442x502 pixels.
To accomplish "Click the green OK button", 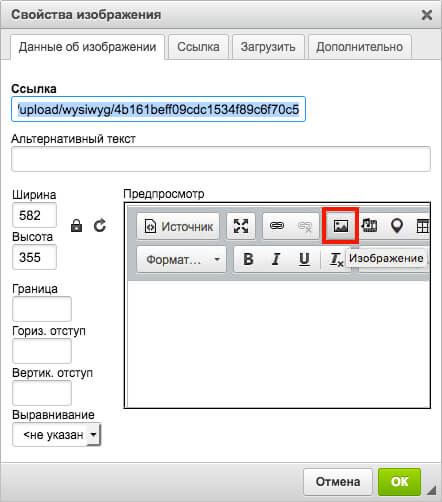I will [x=399, y=481].
